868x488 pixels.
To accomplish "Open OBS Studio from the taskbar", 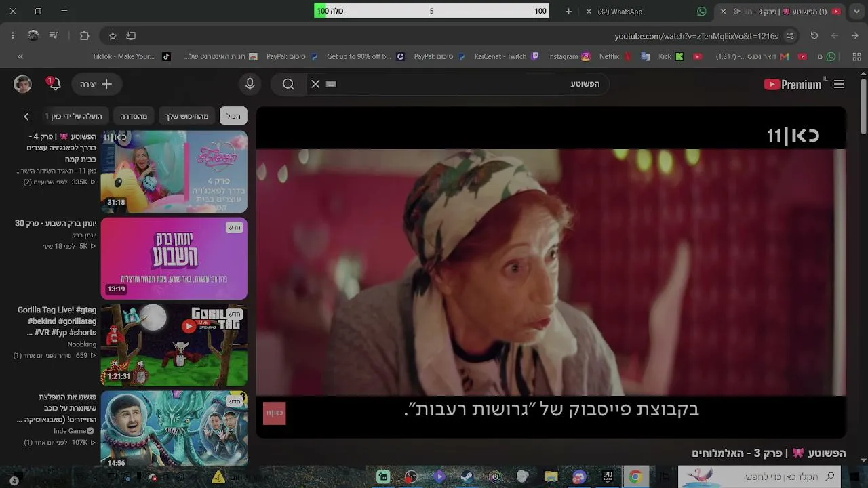I will point(412,477).
